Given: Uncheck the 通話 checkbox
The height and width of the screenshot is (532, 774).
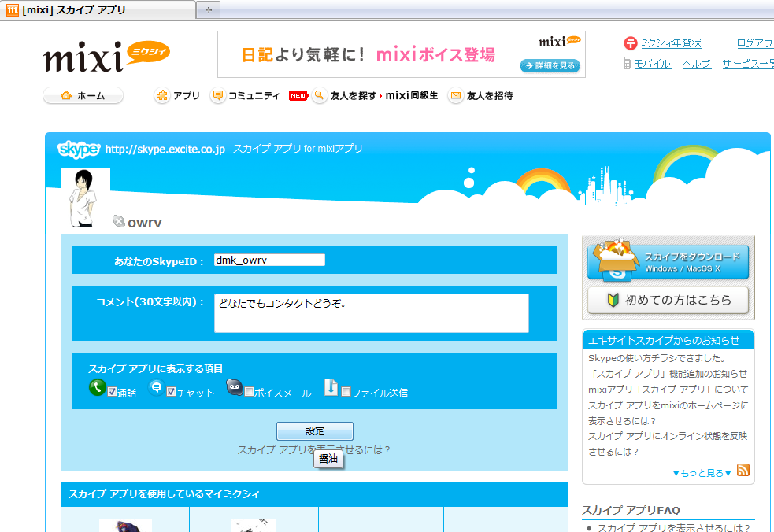Looking at the screenshot, I should point(112,392).
